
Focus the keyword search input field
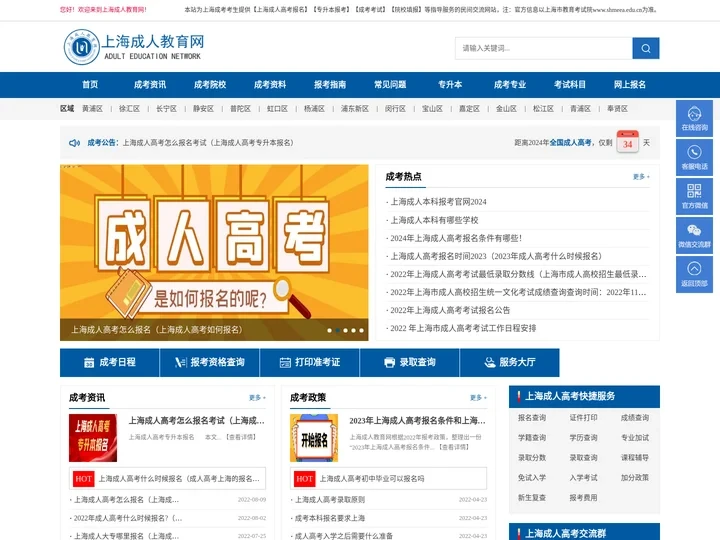[x=544, y=48]
